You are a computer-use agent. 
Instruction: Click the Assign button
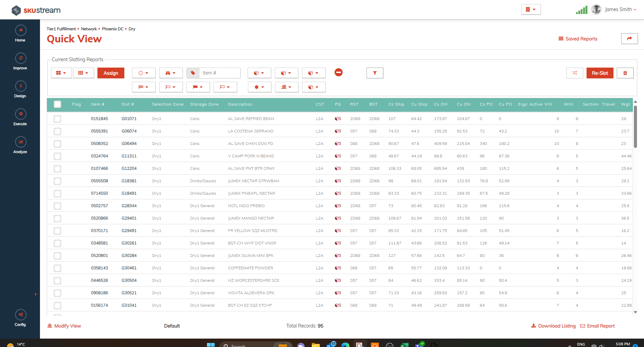click(111, 73)
